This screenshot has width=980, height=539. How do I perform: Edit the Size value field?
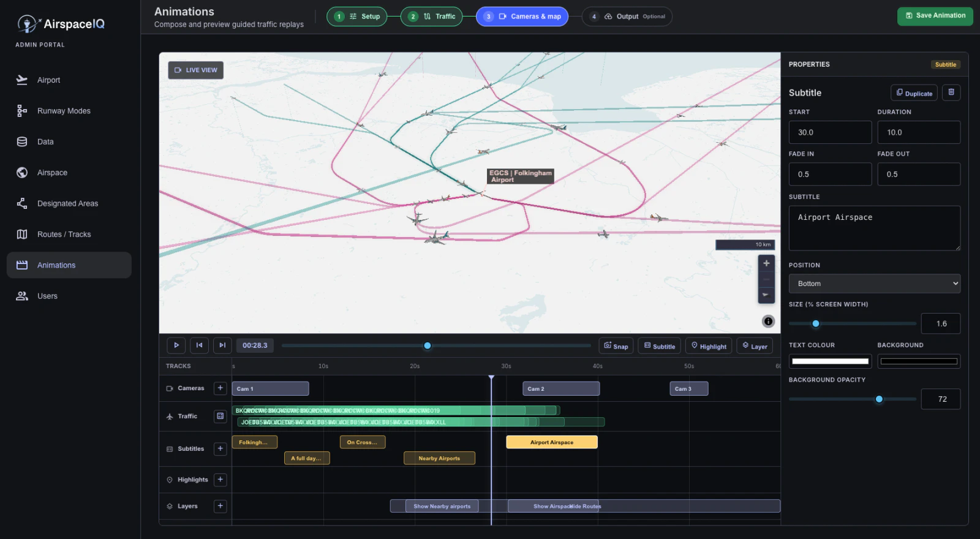tap(941, 323)
